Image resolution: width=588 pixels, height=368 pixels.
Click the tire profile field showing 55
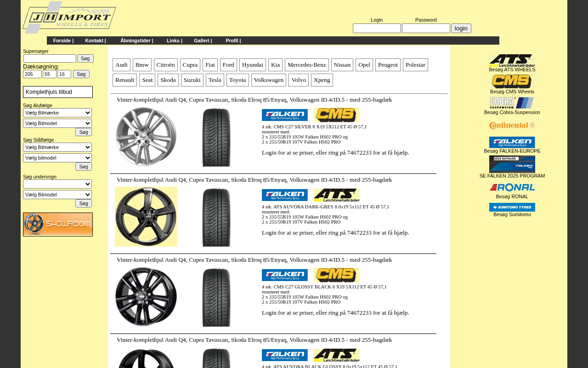click(x=50, y=74)
